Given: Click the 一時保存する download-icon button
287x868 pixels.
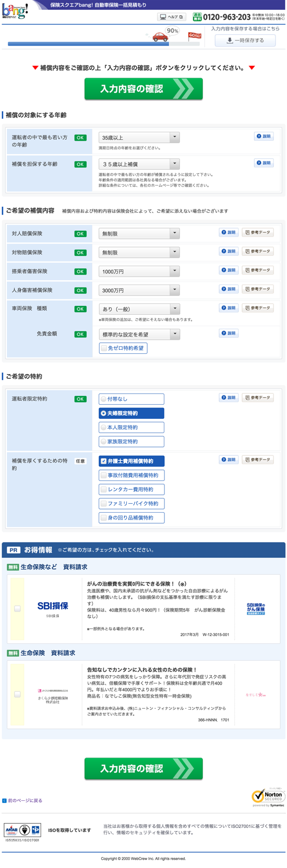Looking at the screenshot, I should pos(245,40).
